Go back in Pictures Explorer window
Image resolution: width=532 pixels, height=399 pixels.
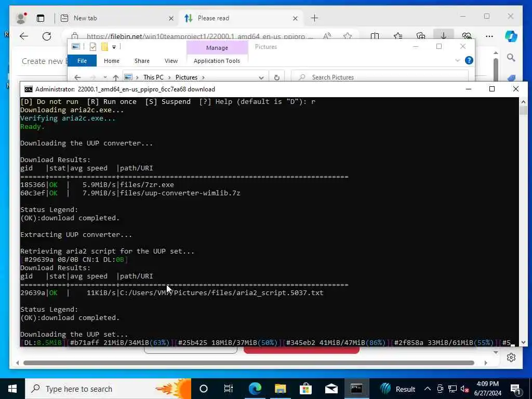[x=77, y=77]
